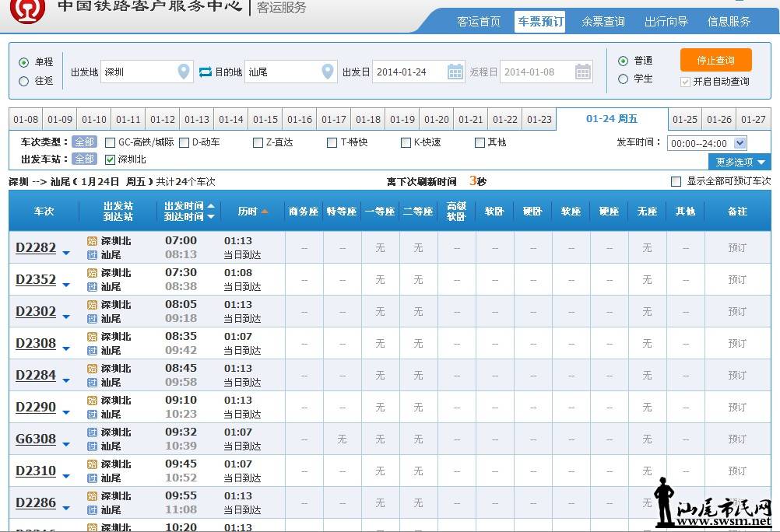Screen dimensions: 780x532
Task: Click pass-through station icon for D2352 汕尾
Action: coord(92,287)
